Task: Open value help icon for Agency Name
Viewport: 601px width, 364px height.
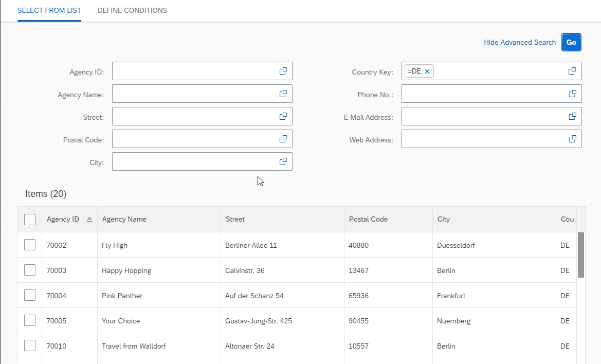Action: [x=283, y=94]
